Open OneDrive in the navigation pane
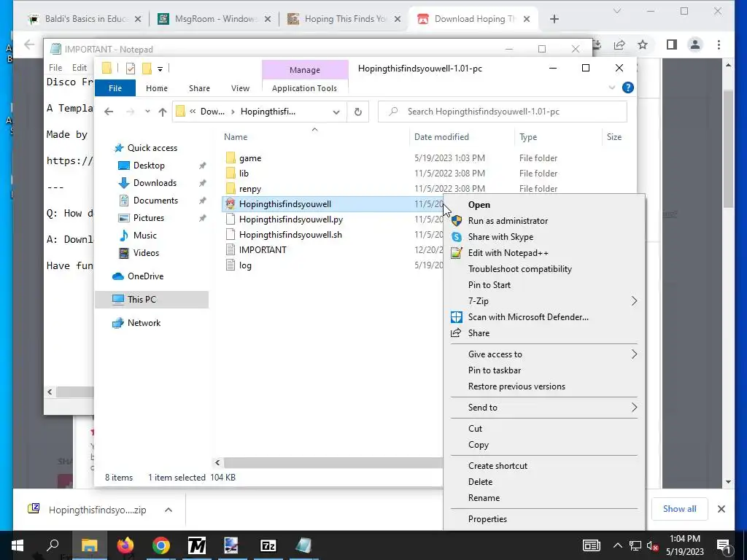This screenshot has width=747, height=560. click(x=145, y=276)
